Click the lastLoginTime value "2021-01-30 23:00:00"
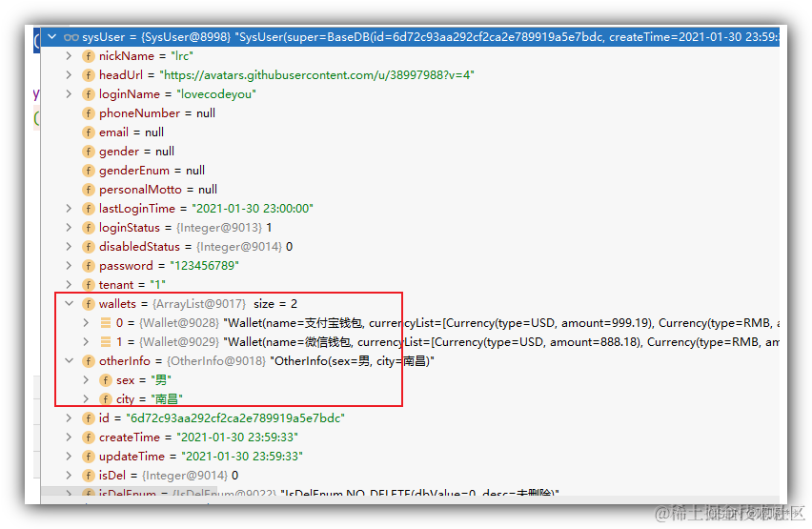Viewport: 812px width, 529px height. coord(253,209)
